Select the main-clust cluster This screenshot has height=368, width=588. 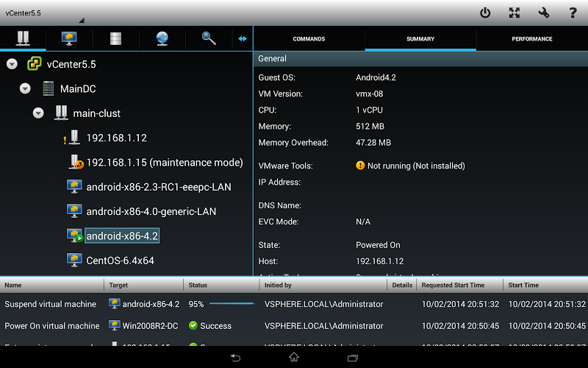click(x=97, y=113)
